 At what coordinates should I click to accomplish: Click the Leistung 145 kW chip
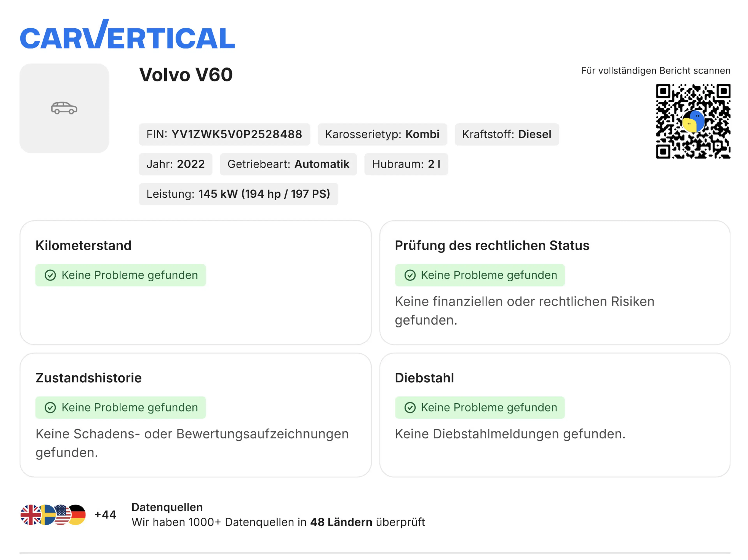click(x=238, y=194)
